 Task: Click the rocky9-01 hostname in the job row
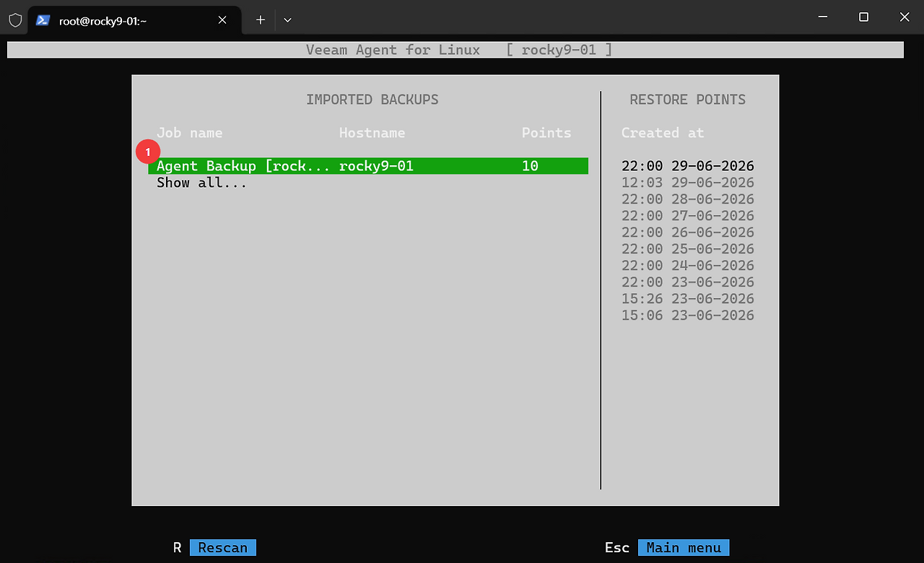(x=377, y=166)
